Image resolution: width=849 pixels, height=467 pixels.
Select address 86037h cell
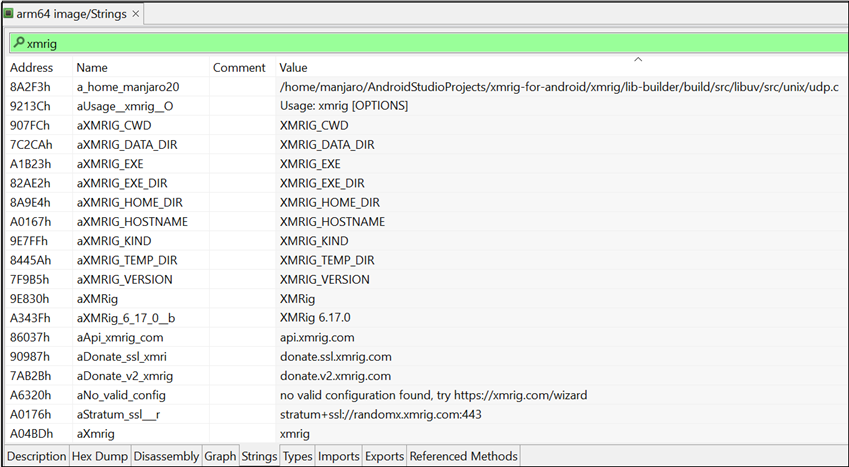30,337
